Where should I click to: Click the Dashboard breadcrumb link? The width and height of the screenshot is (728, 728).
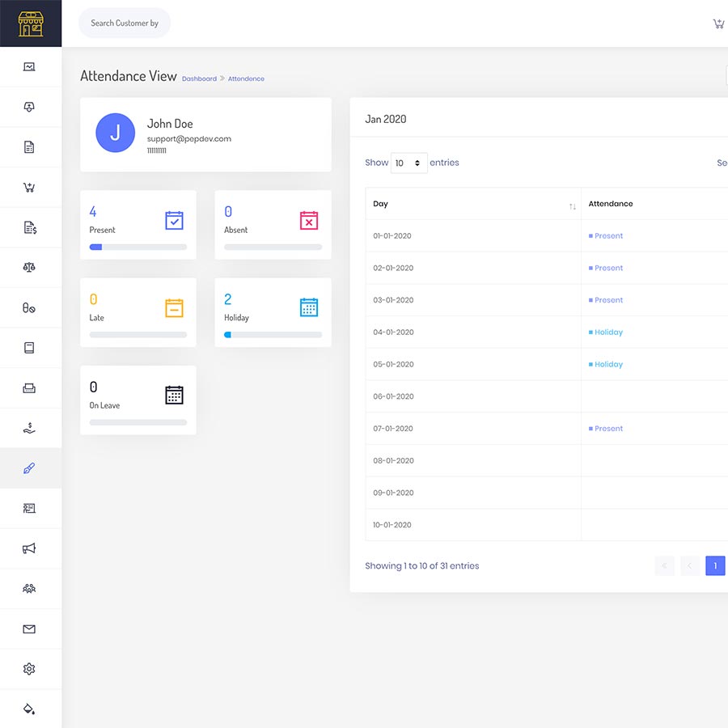coord(199,79)
